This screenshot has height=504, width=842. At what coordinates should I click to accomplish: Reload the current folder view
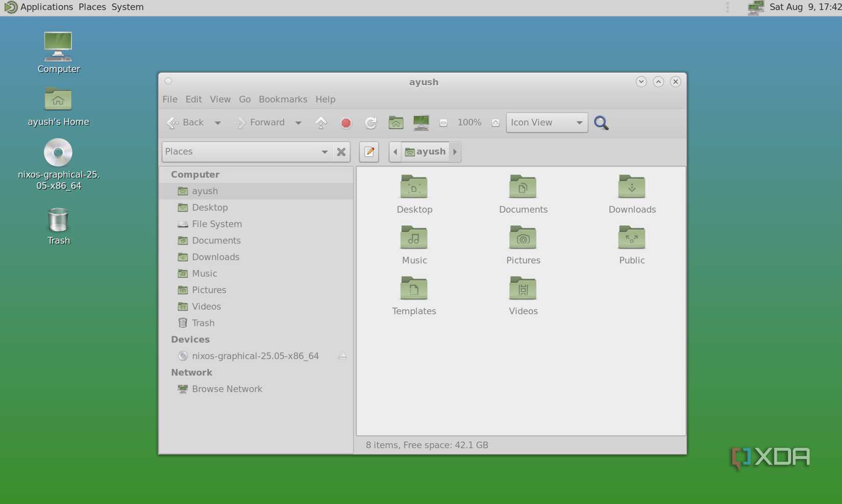(x=370, y=122)
